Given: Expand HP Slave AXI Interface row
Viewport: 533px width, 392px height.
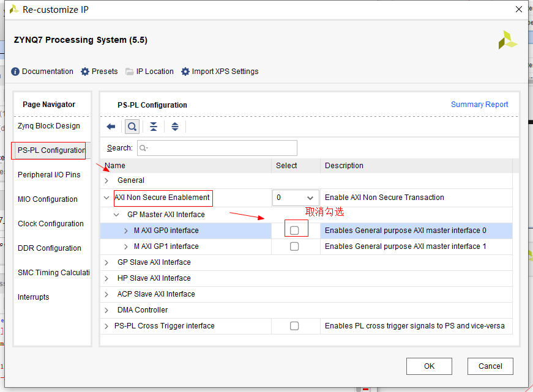Looking at the screenshot, I should [x=106, y=278].
